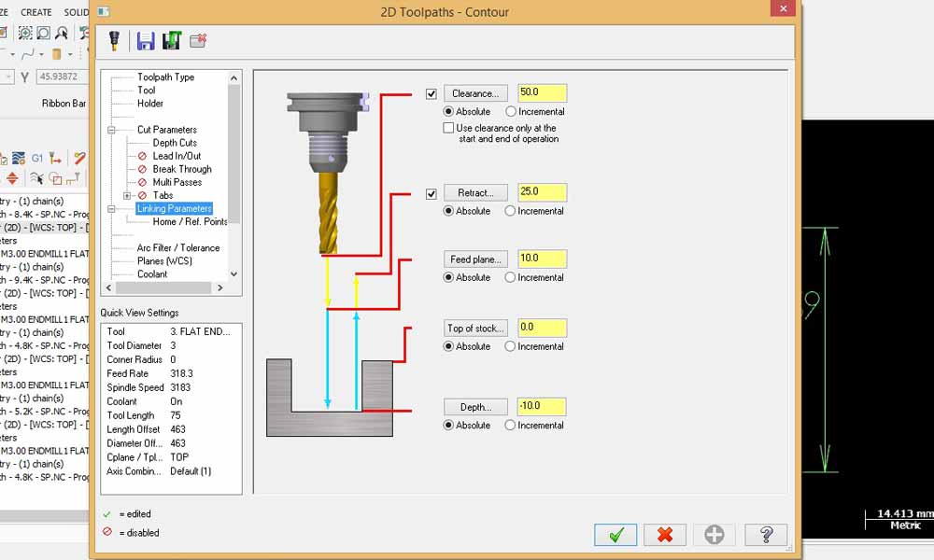934x560 pixels.
Task: Open the CREATE menu
Action: pos(36,12)
